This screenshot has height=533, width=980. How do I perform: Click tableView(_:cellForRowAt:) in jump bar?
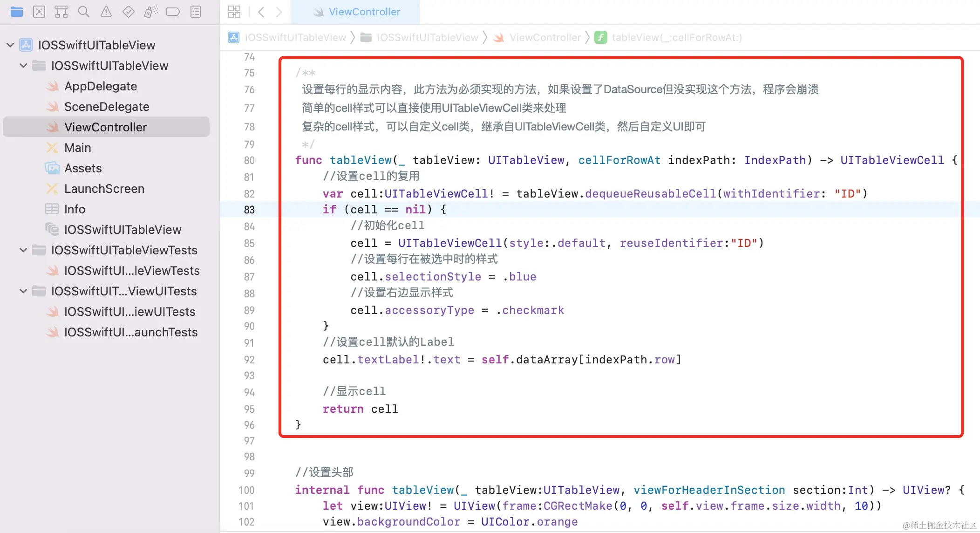coord(676,37)
